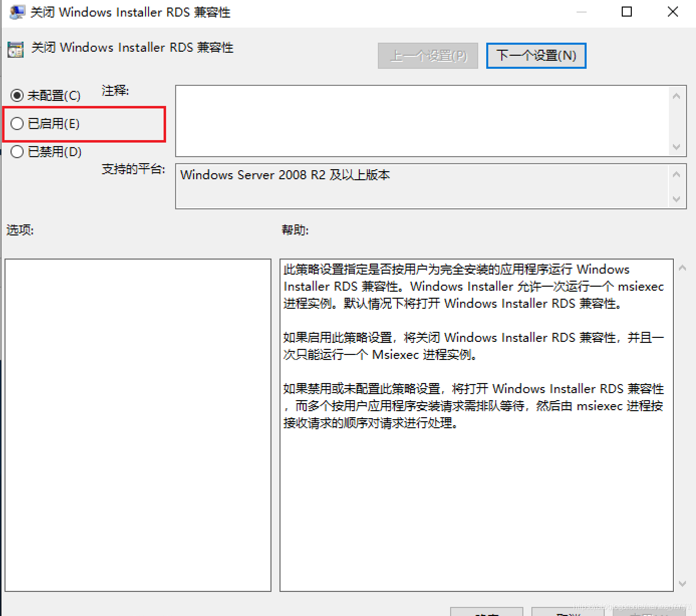Click the 支持的平台 box scroll up arrow
The height and width of the screenshot is (616, 696).
click(x=676, y=174)
